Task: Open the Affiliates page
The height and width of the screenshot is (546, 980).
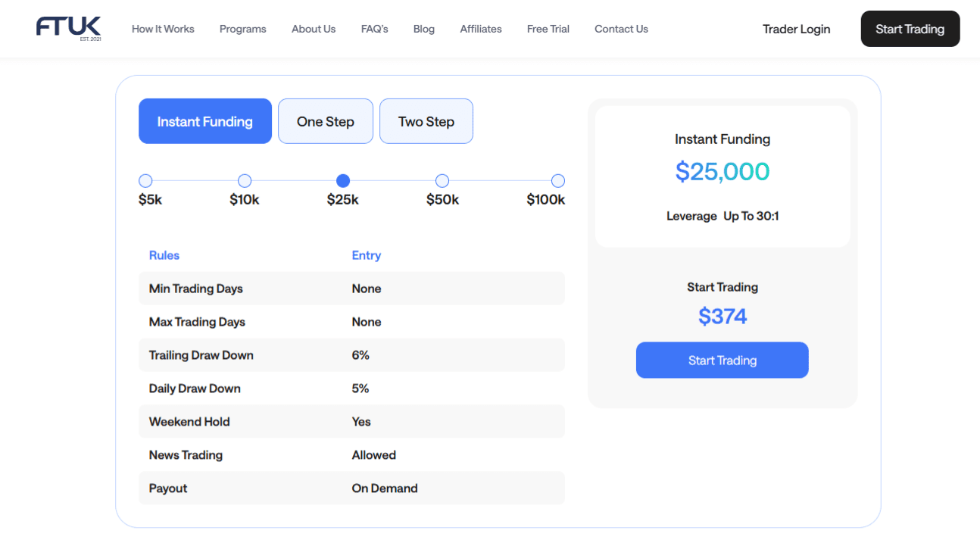Action: [x=480, y=29]
